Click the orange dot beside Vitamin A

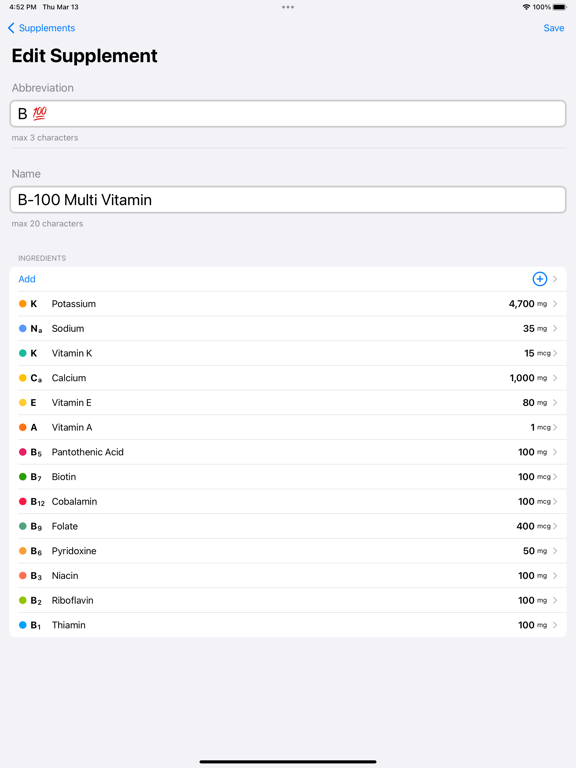pyautogui.click(x=23, y=427)
